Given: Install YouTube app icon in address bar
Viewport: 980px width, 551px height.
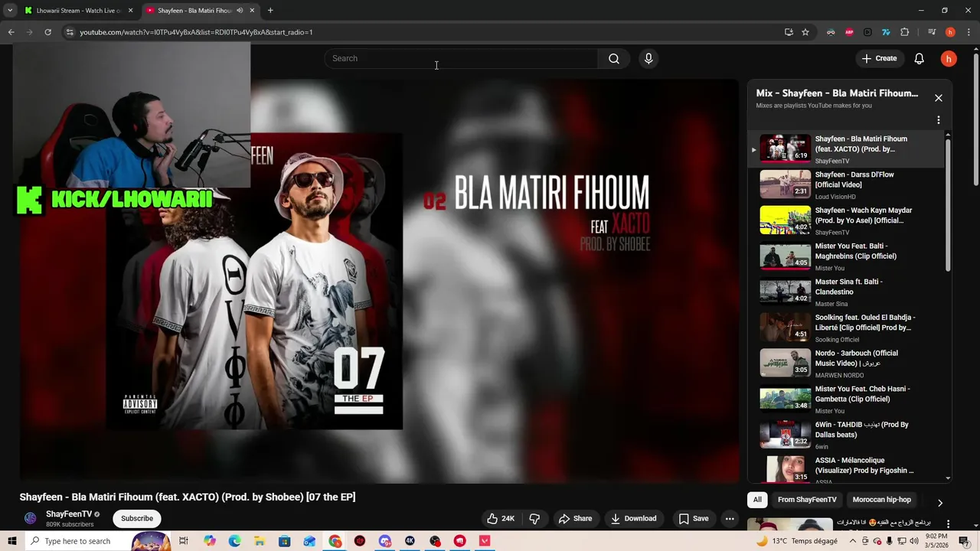Looking at the screenshot, I should pyautogui.click(x=789, y=32).
